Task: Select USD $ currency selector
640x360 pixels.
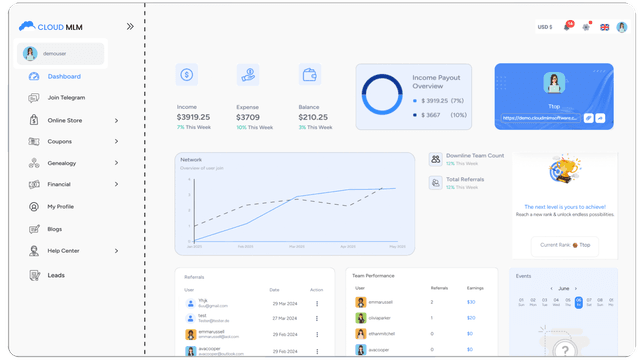Action: click(x=545, y=27)
